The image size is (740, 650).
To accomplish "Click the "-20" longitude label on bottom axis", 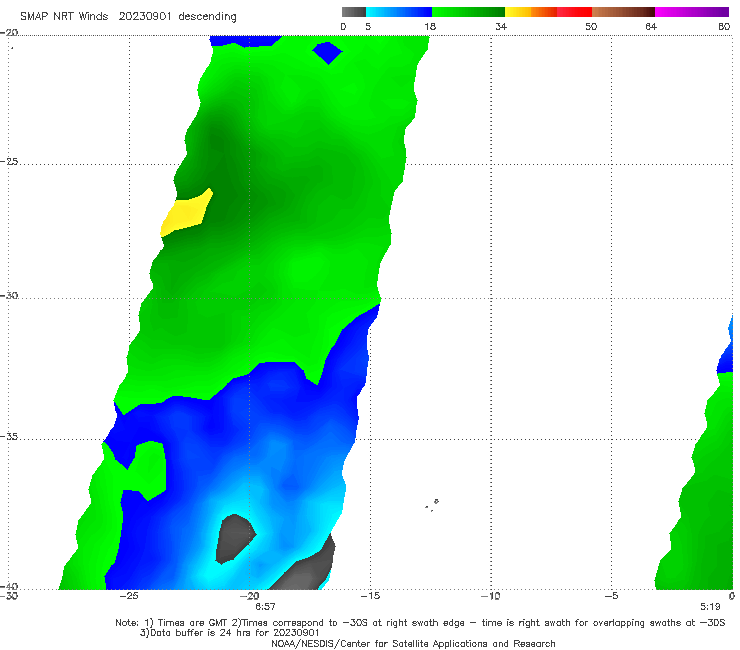I will click(x=250, y=596).
